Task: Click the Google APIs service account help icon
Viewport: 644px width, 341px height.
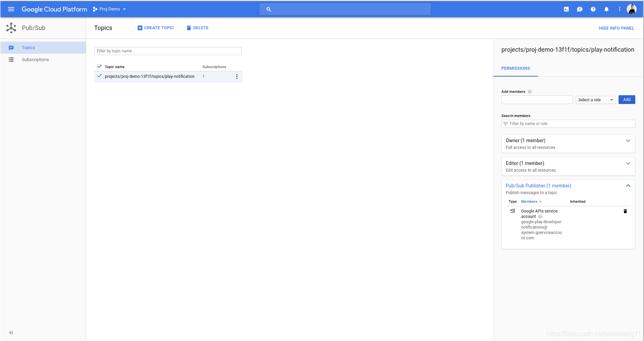Action: pos(540,217)
